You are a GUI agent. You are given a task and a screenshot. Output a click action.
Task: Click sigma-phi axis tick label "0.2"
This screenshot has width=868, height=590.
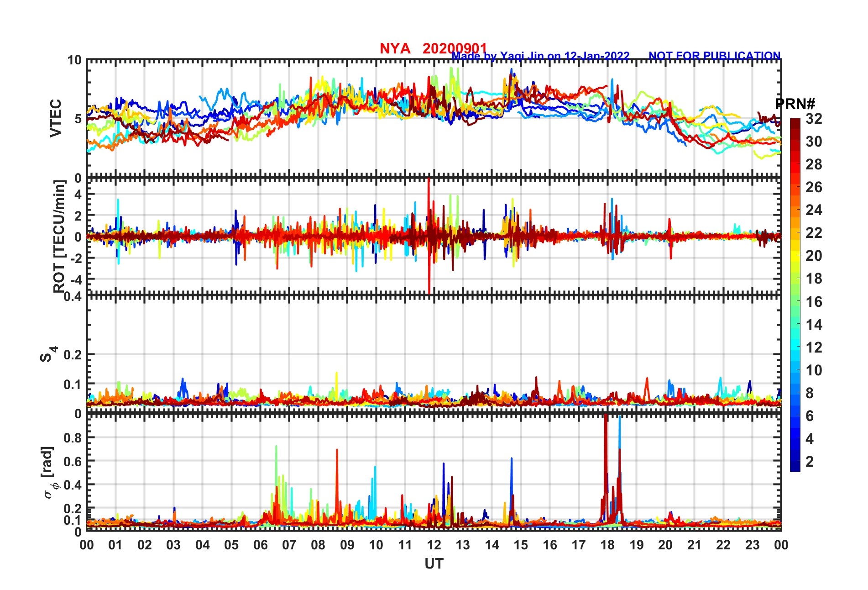coord(73,508)
